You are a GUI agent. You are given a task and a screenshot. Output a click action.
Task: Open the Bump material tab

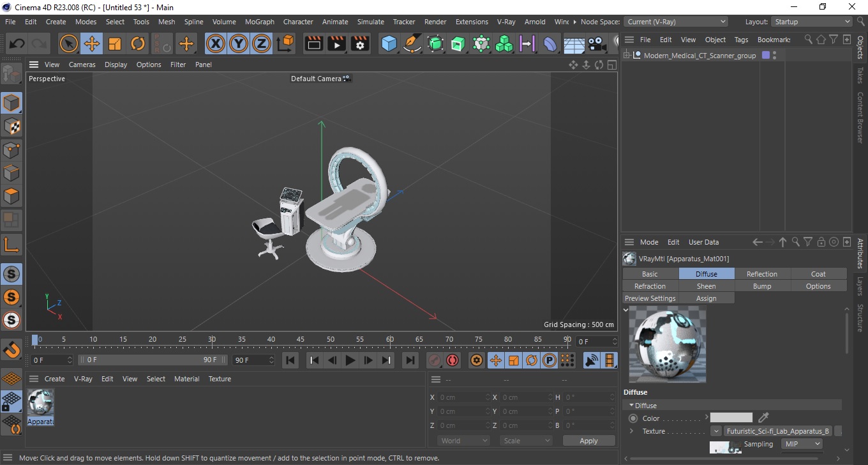click(762, 286)
